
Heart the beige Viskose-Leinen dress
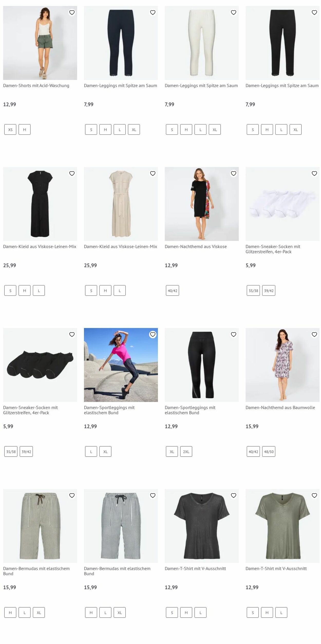click(153, 174)
